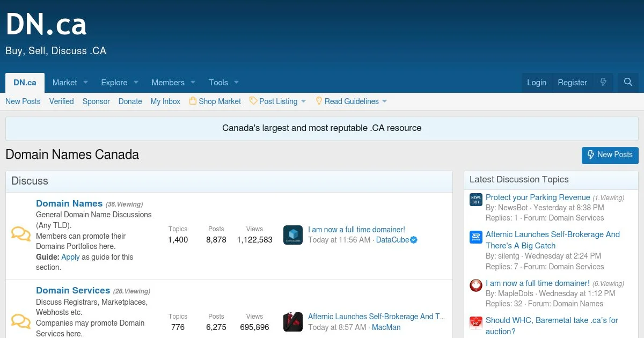Viewport: 644px width, 338px height.
Task: Open the DataCube username link
Action: click(x=392, y=240)
